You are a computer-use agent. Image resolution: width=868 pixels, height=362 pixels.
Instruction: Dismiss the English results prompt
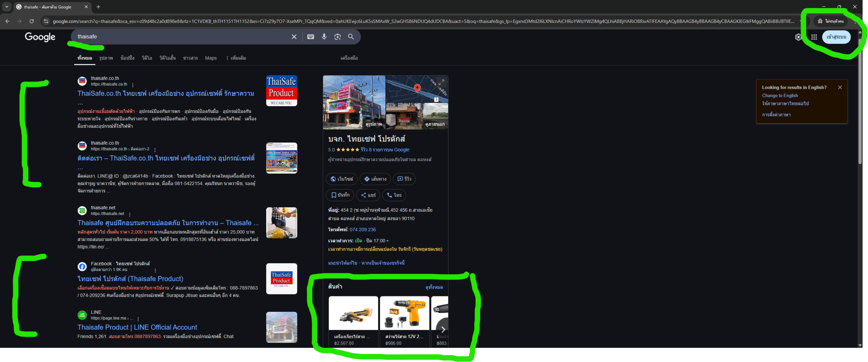click(x=840, y=87)
